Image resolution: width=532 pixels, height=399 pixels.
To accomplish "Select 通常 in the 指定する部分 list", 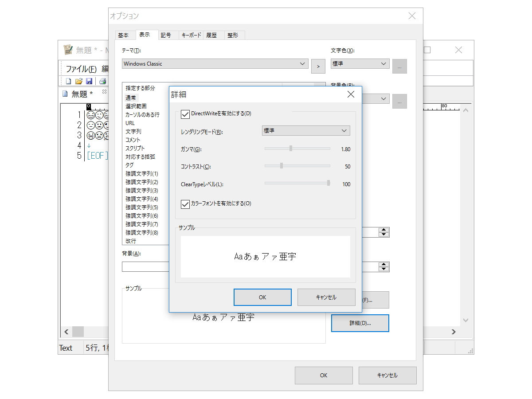I will (131, 98).
